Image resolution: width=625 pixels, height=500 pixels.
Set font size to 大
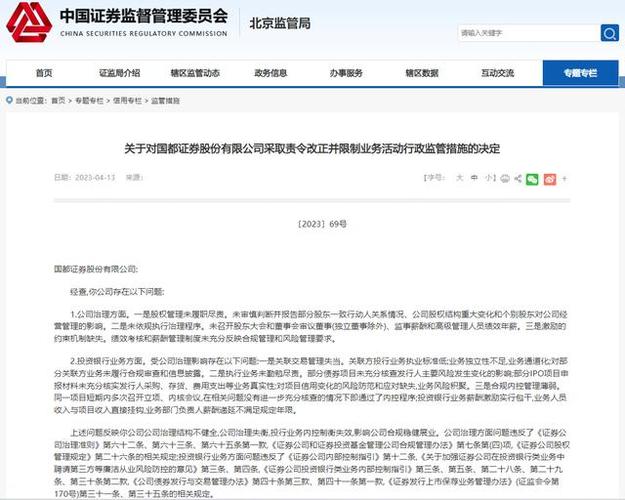click(460, 178)
